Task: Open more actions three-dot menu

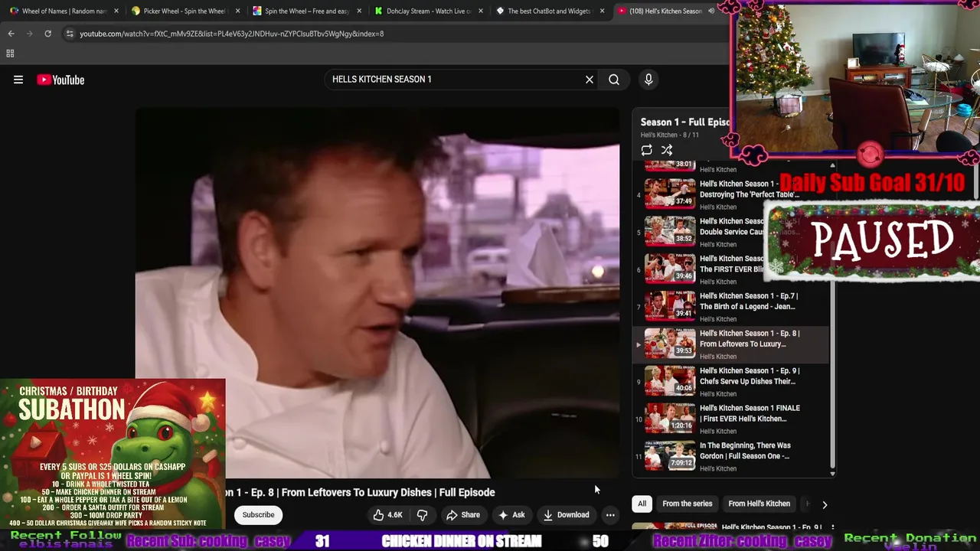Action: tap(610, 515)
